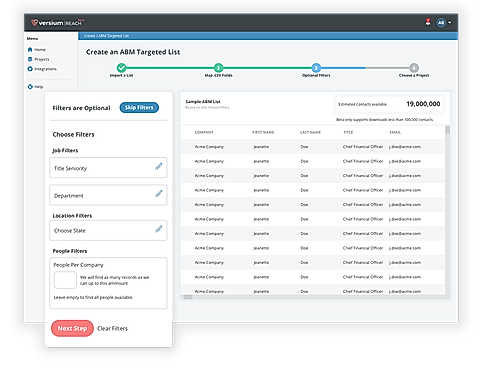482x368 pixels.
Task: Click Clear Filters link
Action: point(112,328)
